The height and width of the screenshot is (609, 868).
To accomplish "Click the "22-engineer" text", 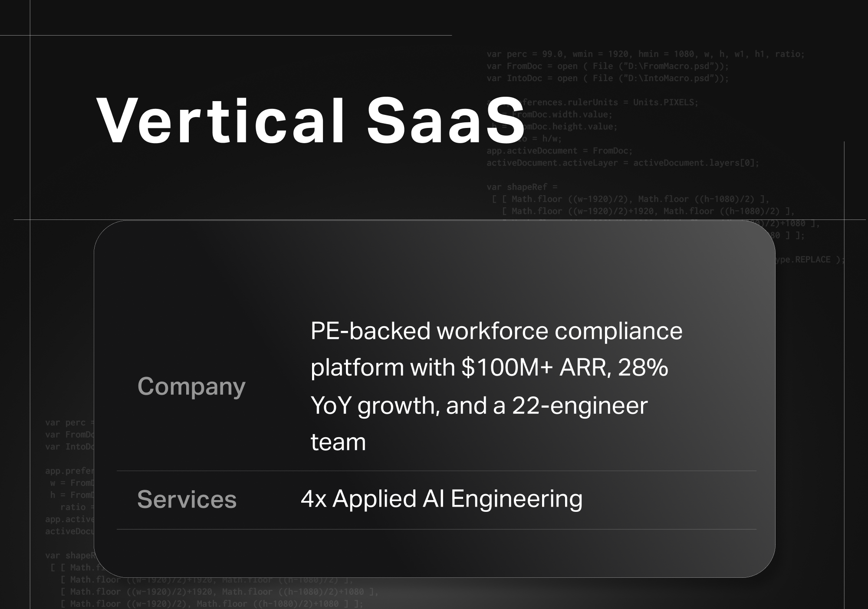I will (x=580, y=406).
